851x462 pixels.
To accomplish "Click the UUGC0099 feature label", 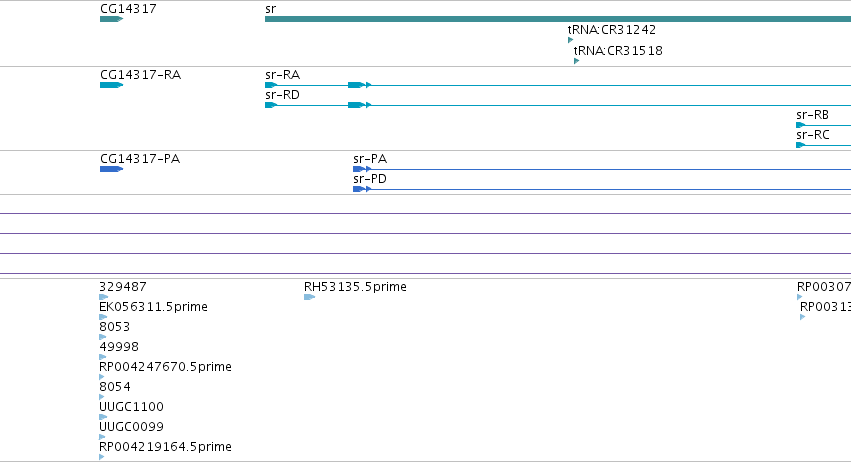I will pos(131,427).
